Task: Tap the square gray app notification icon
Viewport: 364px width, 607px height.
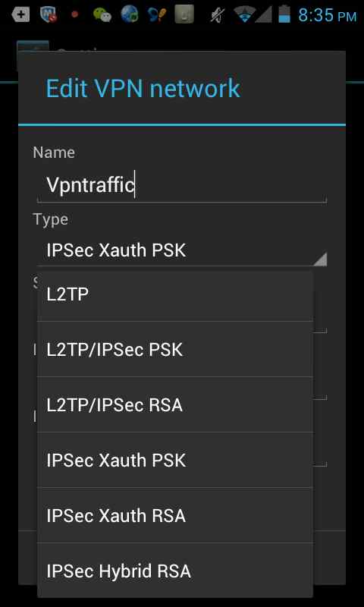Action: (x=184, y=14)
